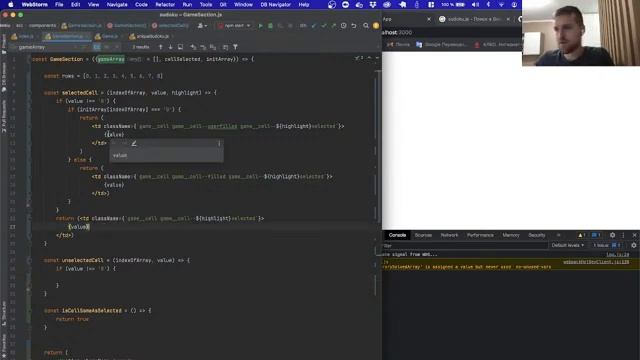
Task: Click the src breadcrumb in navigation bar
Action: point(20,26)
